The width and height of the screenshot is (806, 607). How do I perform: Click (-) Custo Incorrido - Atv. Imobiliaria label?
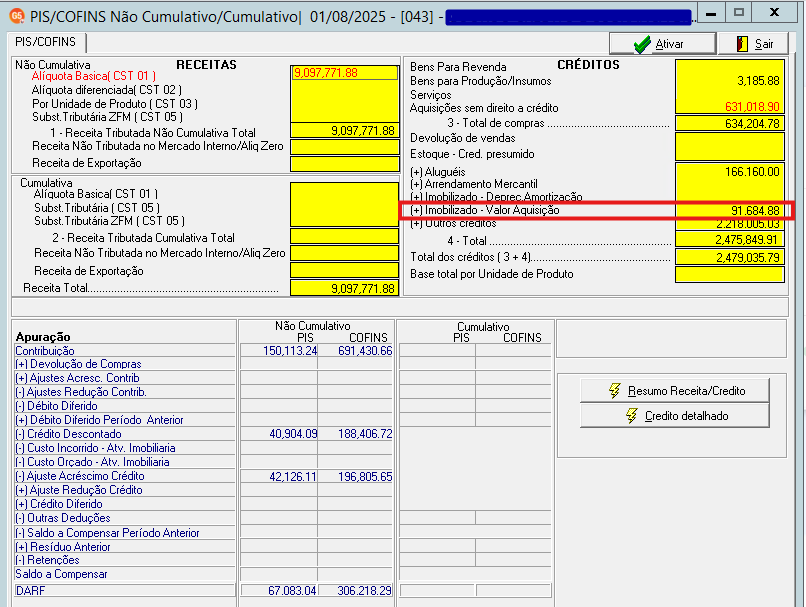tap(95, 448)
